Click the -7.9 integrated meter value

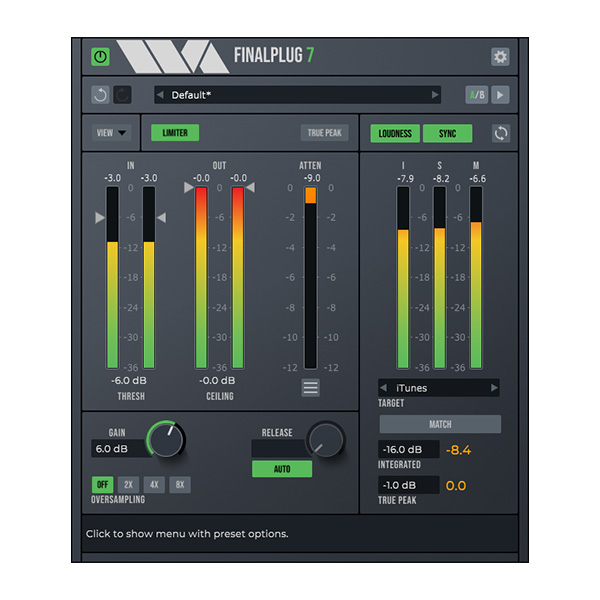pyautogui.click(x=405, y=179)
